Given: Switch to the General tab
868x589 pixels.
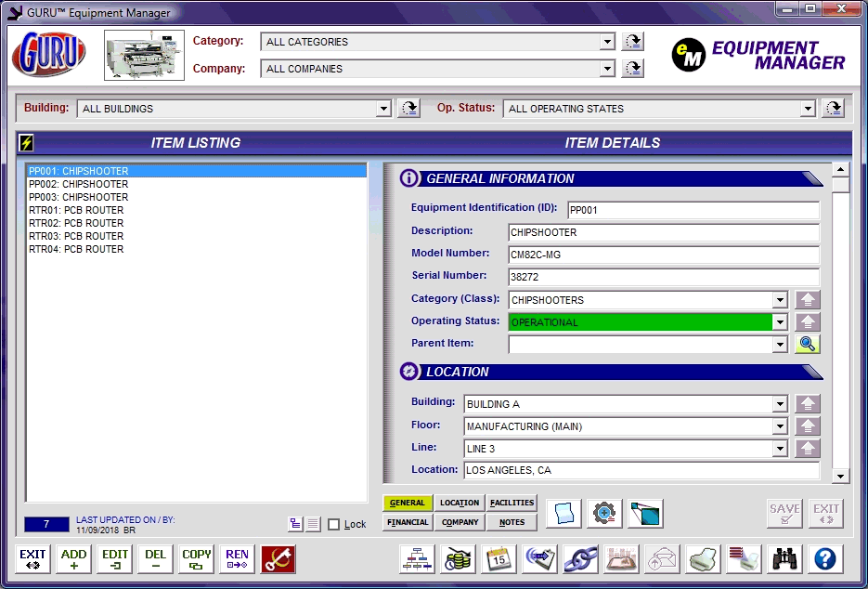Looking at the screenshot, I should (408, 503).
